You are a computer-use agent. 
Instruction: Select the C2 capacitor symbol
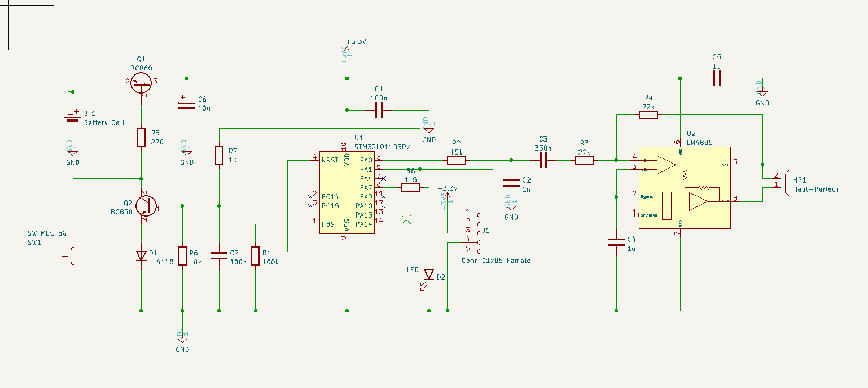(511, 183)
